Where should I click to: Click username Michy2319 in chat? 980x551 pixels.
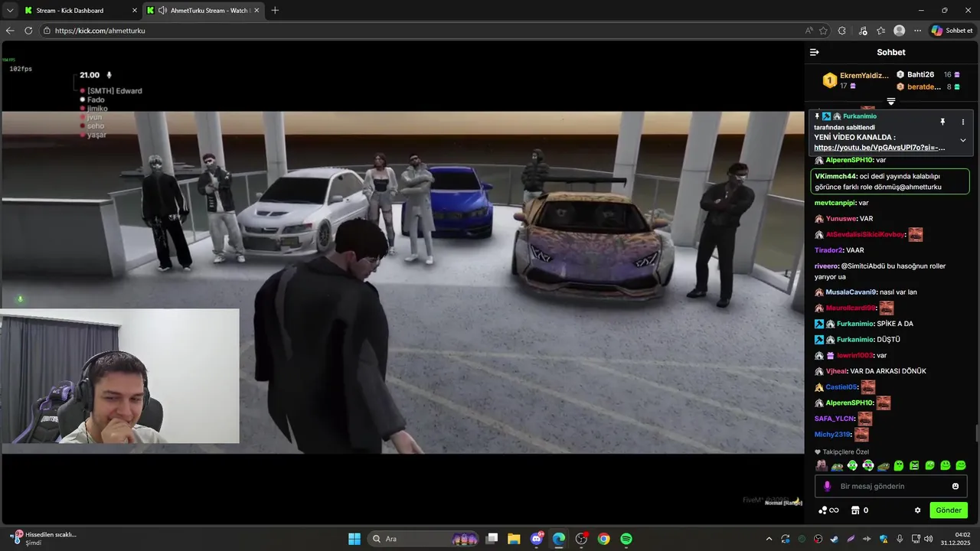pyautogui.click(x=833, y=435)
